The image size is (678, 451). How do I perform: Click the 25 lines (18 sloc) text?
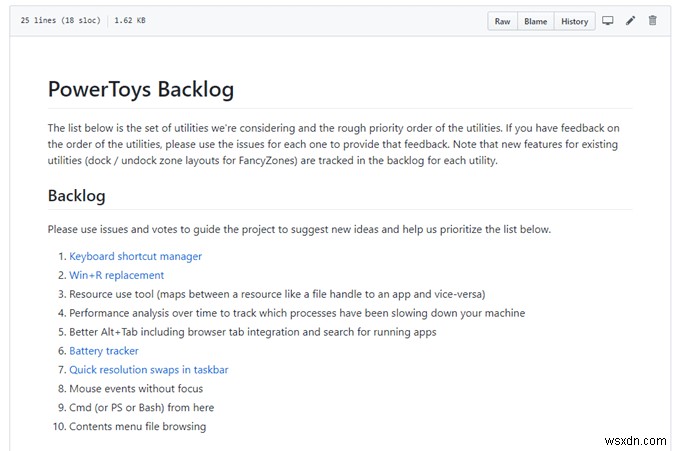coord(60,20)
